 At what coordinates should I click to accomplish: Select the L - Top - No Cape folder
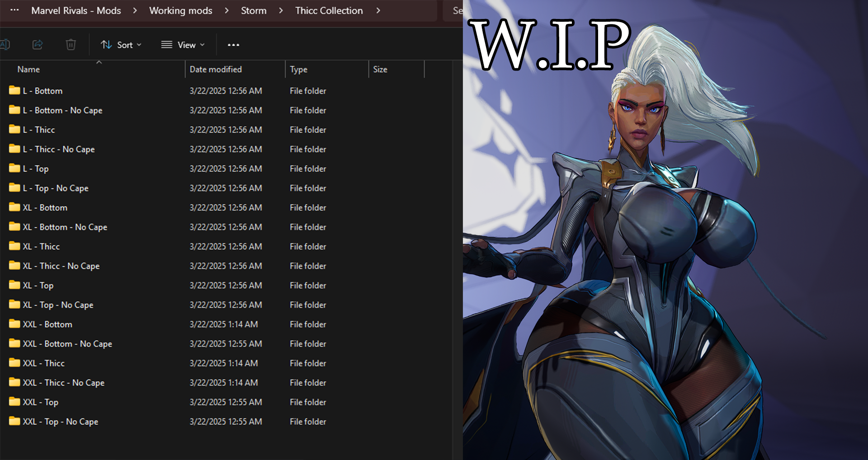56,188
